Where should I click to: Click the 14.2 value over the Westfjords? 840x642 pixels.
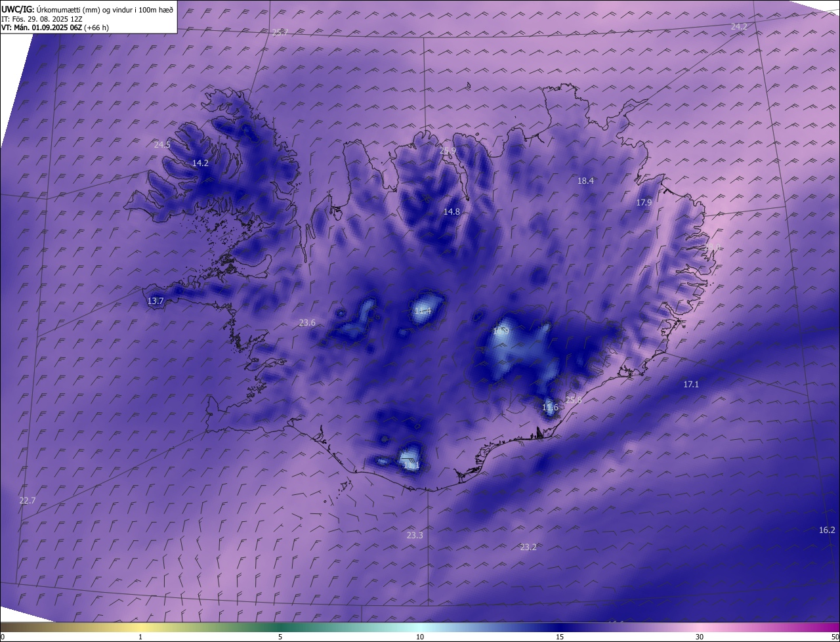pyautogui.click(x=200, y=163)
